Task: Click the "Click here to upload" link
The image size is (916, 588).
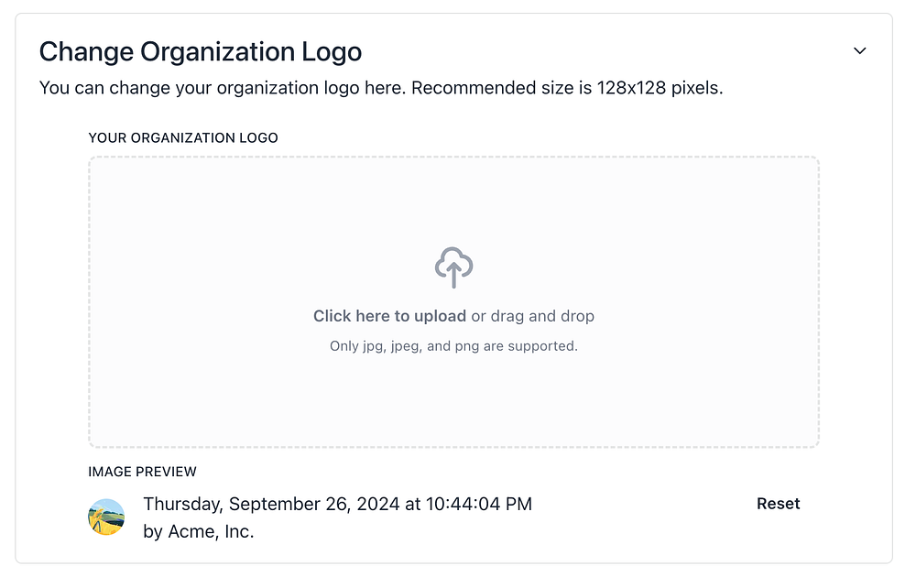Action: [x=389, y=316]
